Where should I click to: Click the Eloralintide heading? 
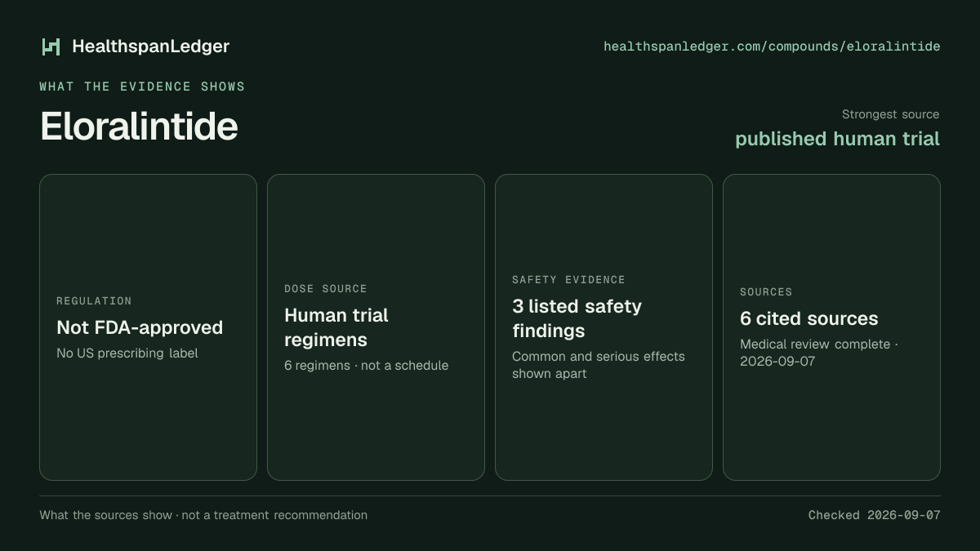pyautogui.click(x=139, y=127)
